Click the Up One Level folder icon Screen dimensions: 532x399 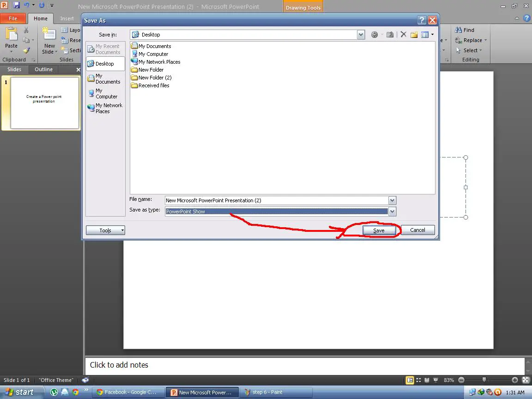(390, 35)
